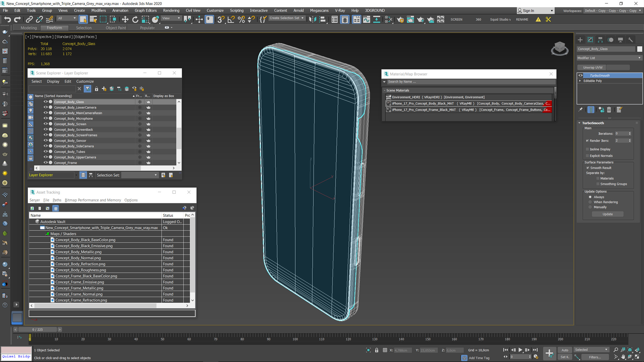Open the reference coordinate View dropdown
Viewport: 644px width, 362px height.
click(171, 18)
